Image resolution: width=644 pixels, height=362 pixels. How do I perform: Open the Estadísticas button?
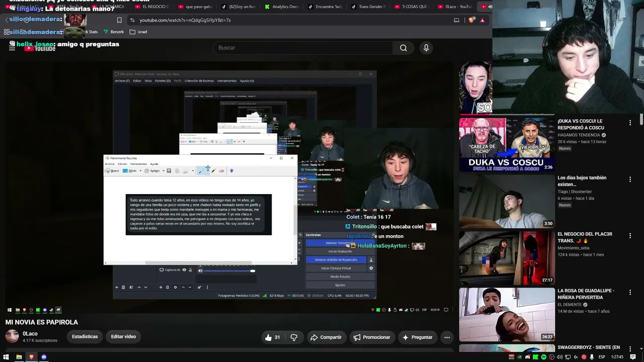85,337
